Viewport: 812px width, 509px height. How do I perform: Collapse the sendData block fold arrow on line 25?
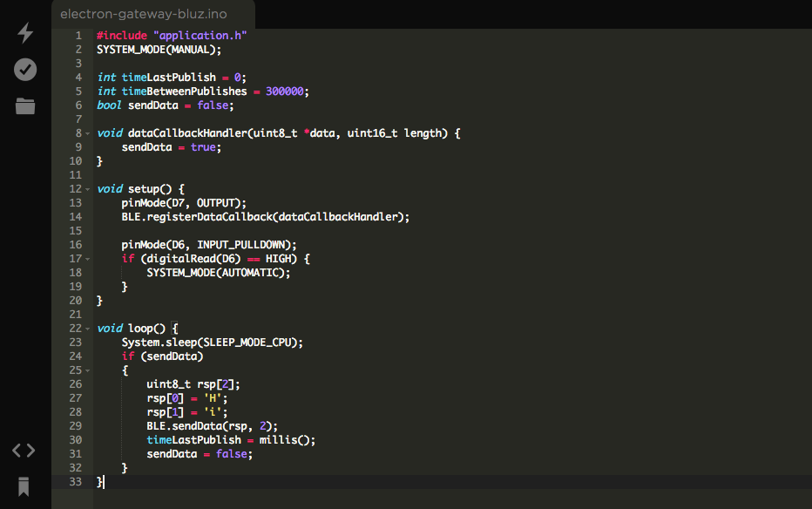click(x=87, y=370)
